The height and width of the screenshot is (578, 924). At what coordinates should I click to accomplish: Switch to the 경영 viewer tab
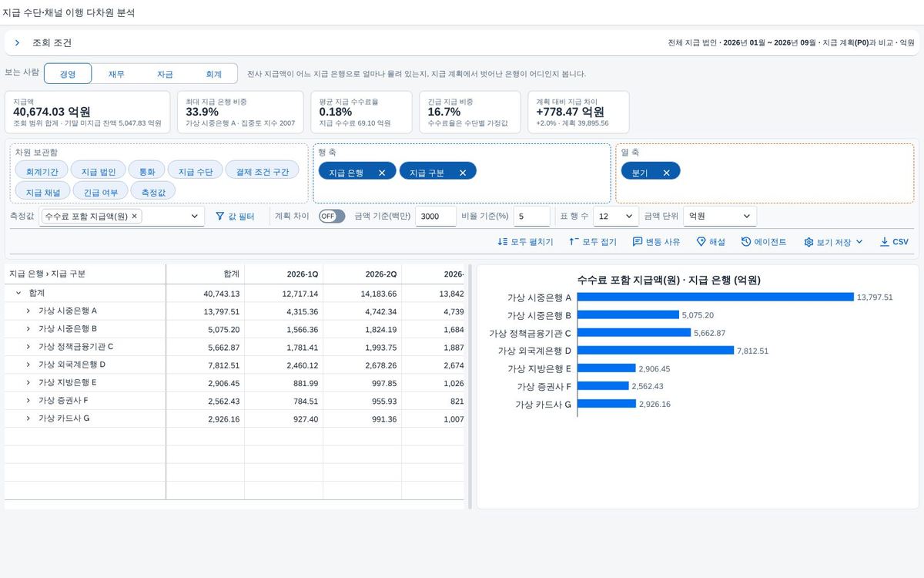click(x=68, y=74)
